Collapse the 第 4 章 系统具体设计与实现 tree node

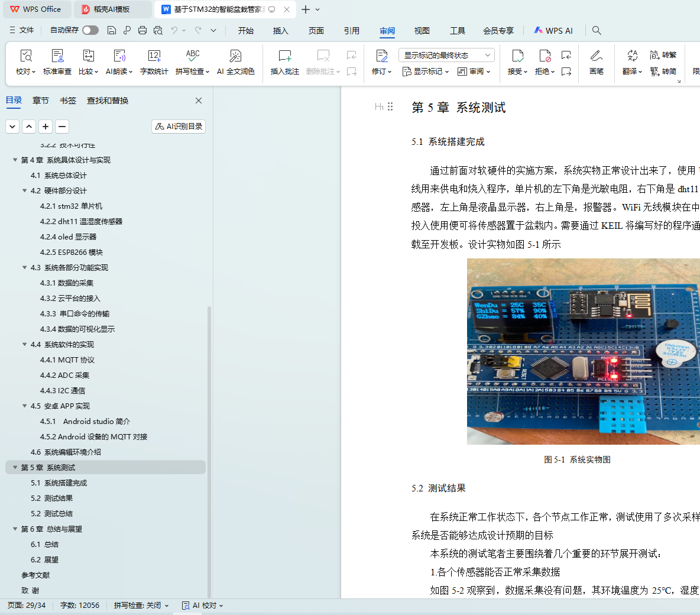point(15,160)
